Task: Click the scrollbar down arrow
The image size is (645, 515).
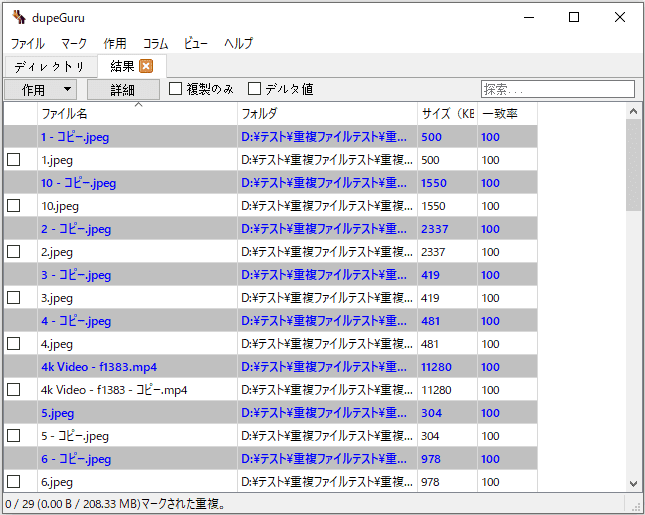Action: pyautogui.click(x=633, y=484)
